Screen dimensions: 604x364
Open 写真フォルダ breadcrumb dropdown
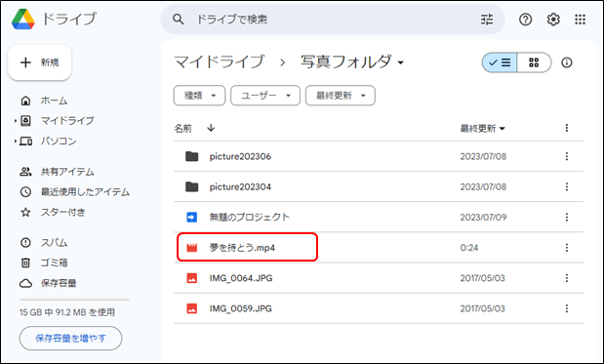pos(352,62)
